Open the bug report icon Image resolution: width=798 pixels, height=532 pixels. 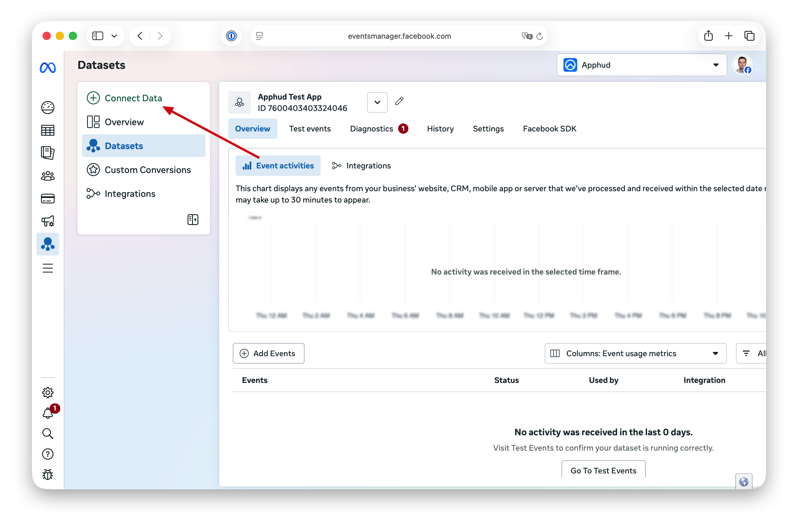48,474
